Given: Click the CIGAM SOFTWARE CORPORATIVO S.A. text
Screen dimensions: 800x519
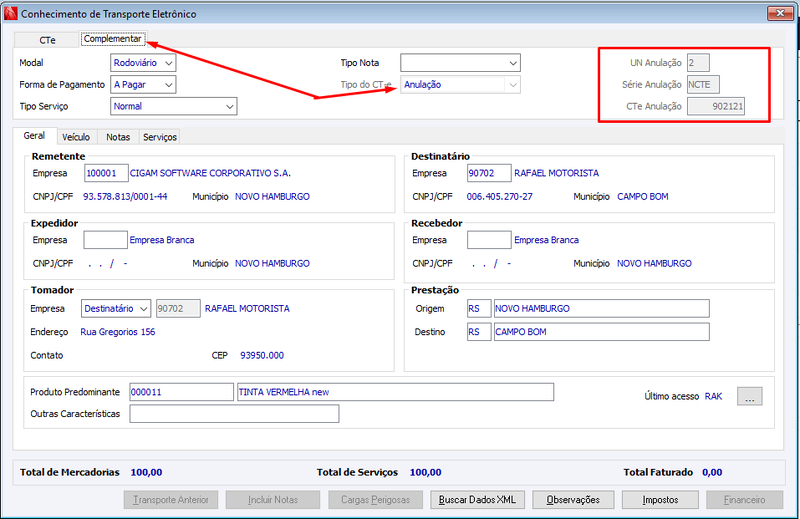Looking at the screenshot, I should [210, 173].
